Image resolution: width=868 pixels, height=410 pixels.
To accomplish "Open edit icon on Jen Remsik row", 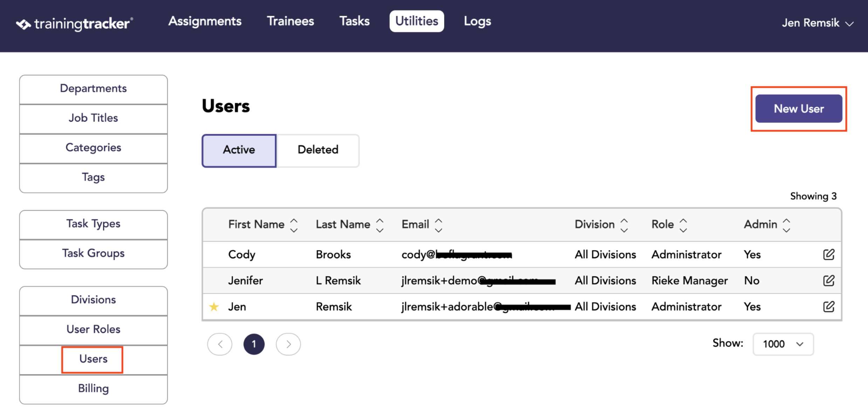I will (x=828, y=307).
